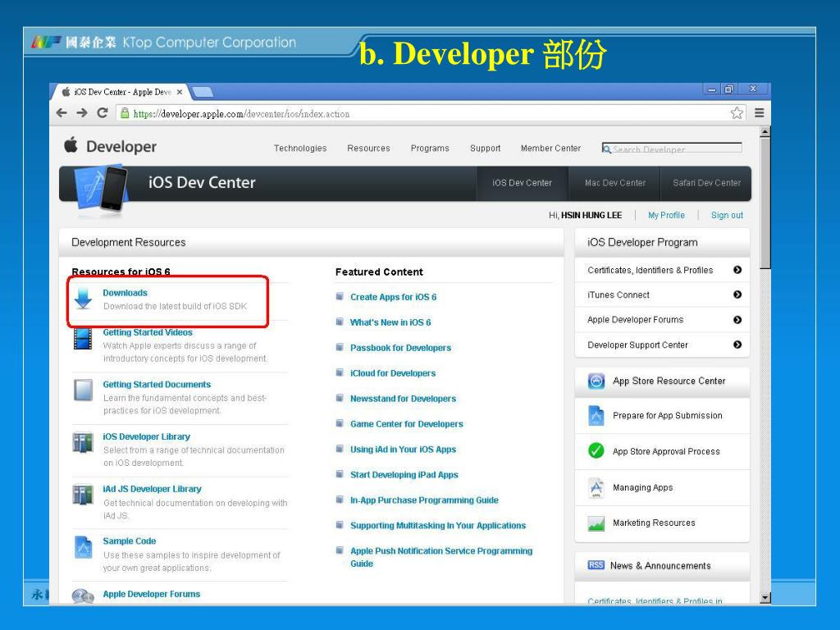The image size is (840, 630).
Task: Open the Resources menu
Action: tap(368, 148)
